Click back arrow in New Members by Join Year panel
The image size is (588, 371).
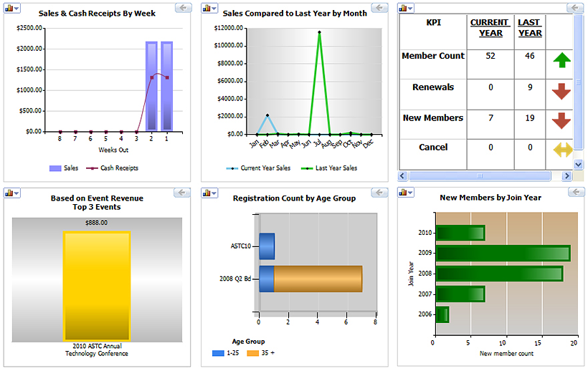point(576,193)
